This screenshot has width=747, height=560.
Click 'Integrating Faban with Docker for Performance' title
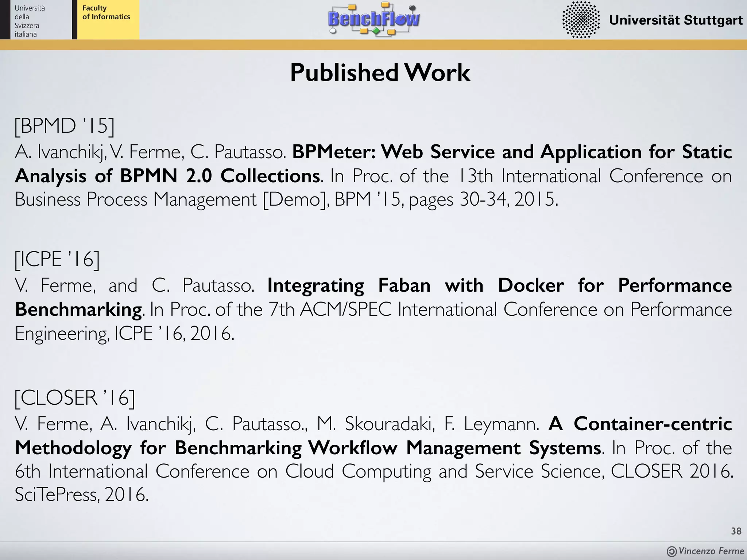(500, 285)
